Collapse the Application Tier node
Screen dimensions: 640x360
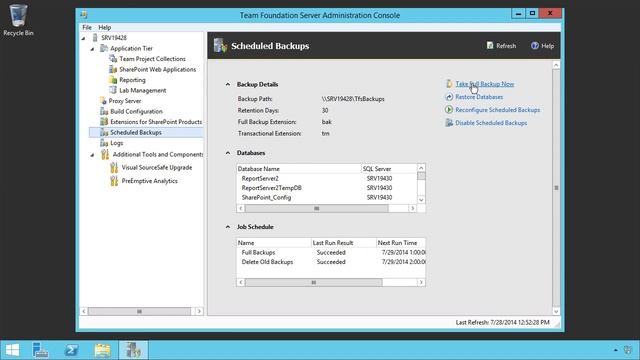[93, 49]
